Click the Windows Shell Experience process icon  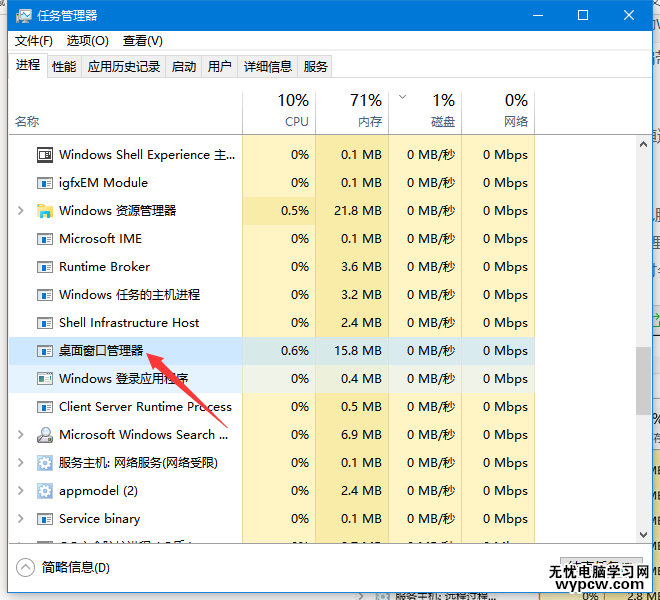click(45, 155)
